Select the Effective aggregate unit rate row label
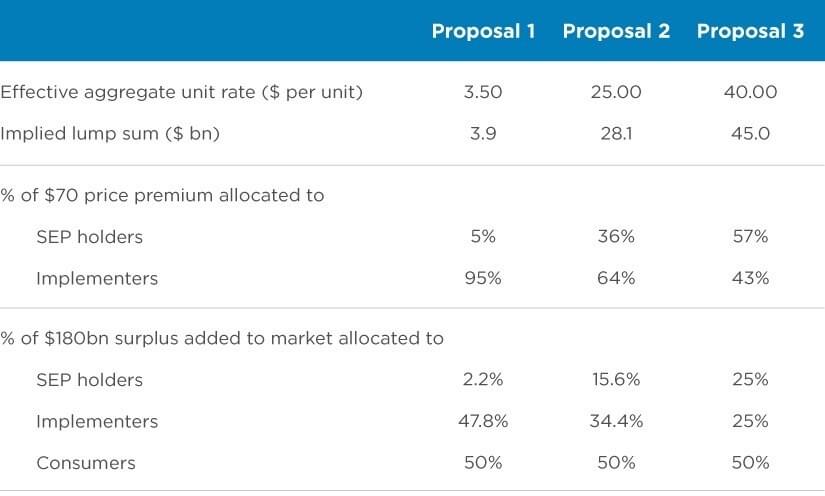Viewport: 825px width, 496px height. (x=181, y=92)
